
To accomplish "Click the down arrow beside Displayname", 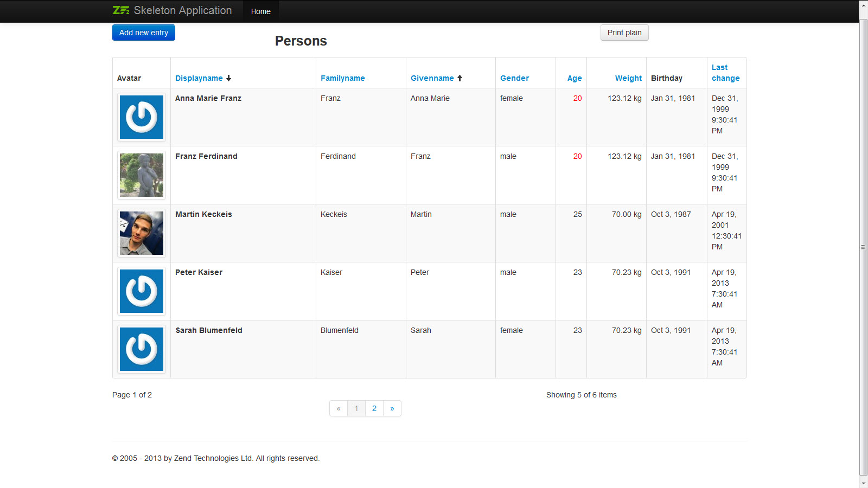I will (228, 78).
